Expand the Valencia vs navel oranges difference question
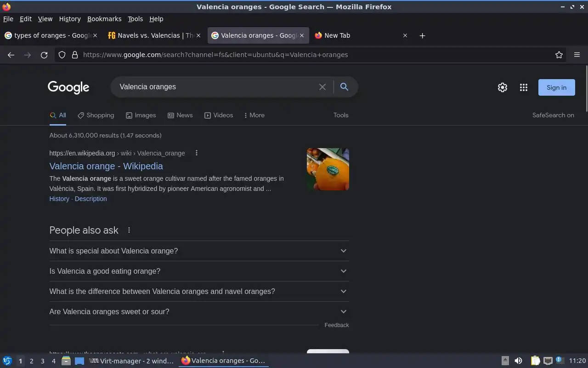Viewport: 588px width, 368px height. (x=199, y=291)
